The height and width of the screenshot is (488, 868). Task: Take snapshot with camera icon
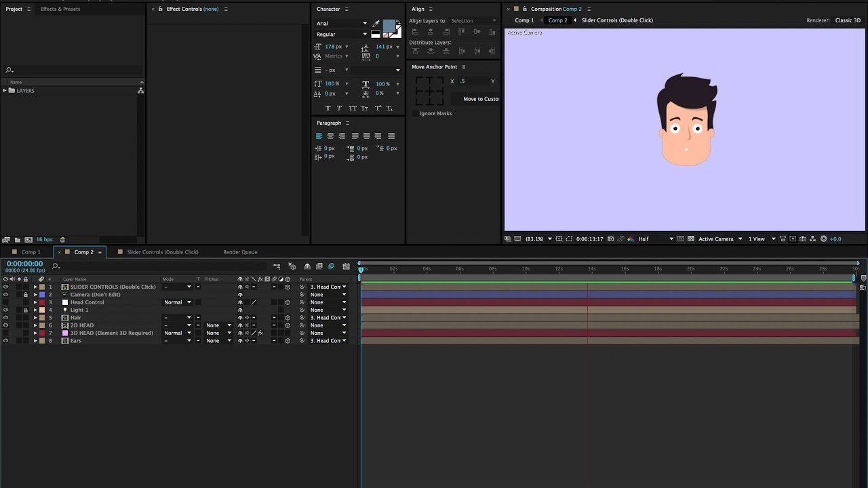[611, 239]
